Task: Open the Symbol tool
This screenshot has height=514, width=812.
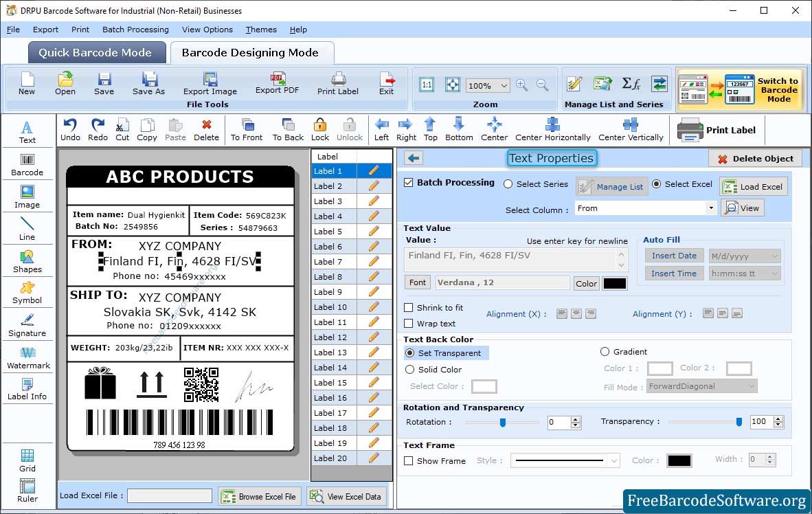Action: pos(27,293)
